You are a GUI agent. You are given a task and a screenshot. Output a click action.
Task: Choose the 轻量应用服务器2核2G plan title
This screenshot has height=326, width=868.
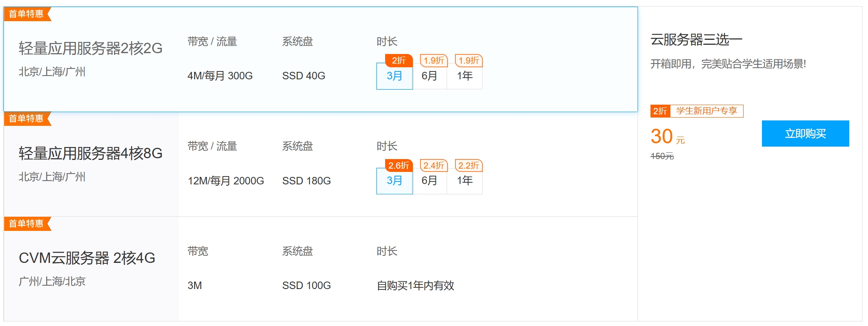[x=91, y=48]
